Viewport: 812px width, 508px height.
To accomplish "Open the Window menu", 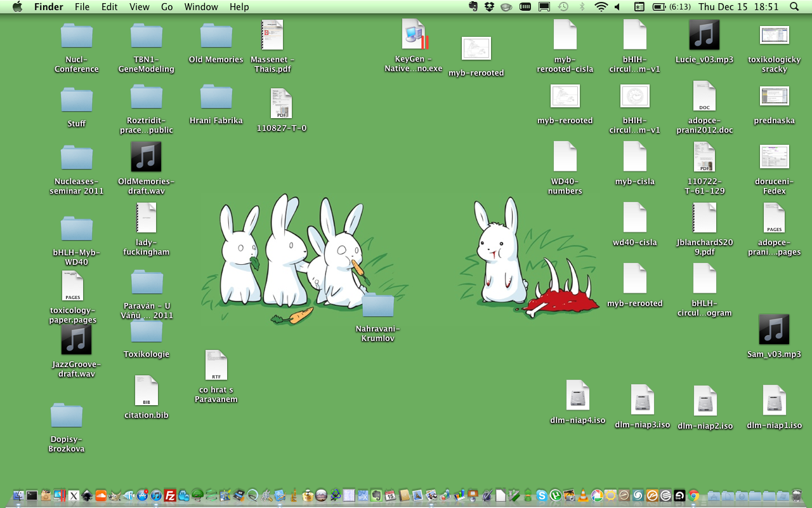I will pos(200,7).
